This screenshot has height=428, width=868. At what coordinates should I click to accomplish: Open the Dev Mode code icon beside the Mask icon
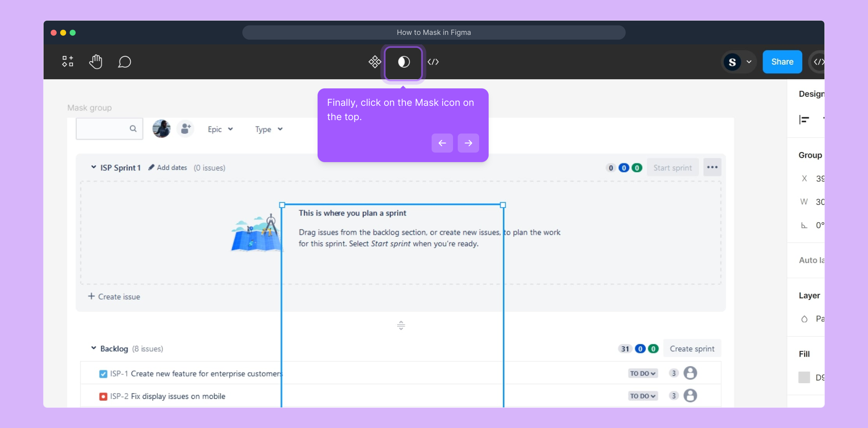433,62
